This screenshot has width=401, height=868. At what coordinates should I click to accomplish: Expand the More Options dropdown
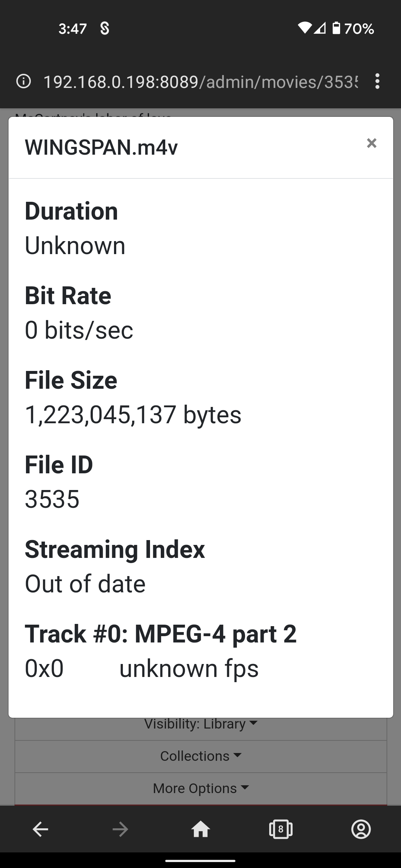pos(200,788)
